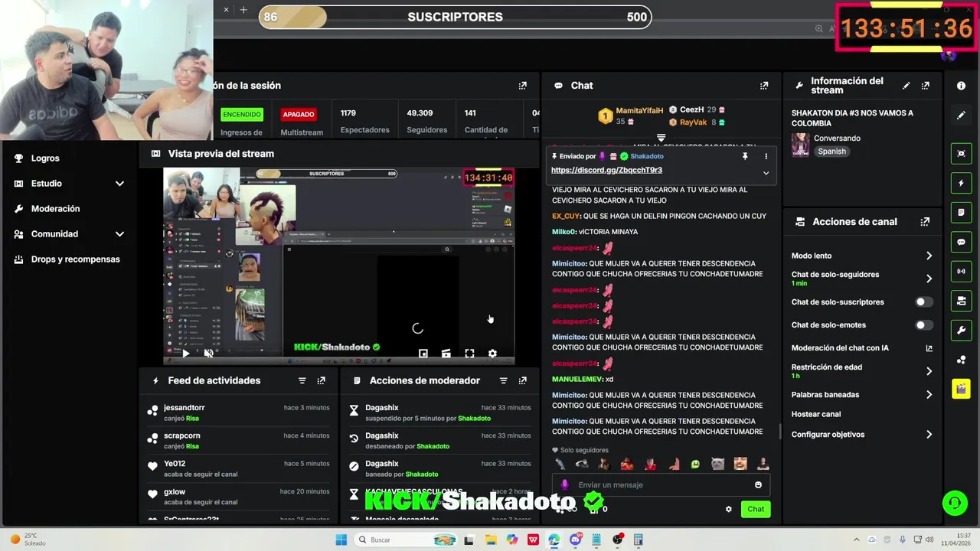
Task: Click the Spanish language tag
Action: tap(831, 152)
